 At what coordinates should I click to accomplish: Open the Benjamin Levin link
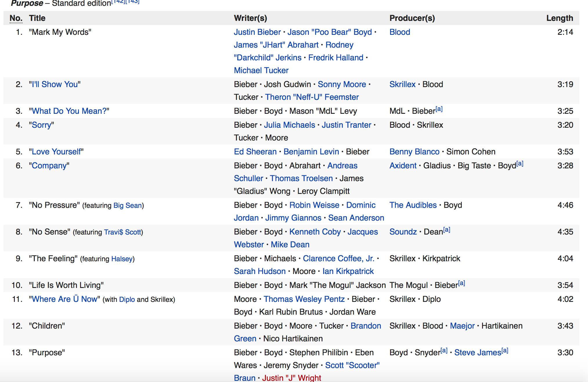[x=311, y=152]
